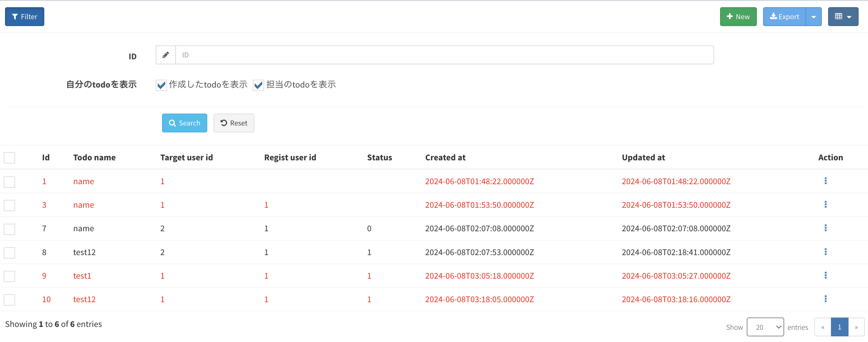
Task: Expand the Export dropdown arrow
Action: (x=813, y=17)
